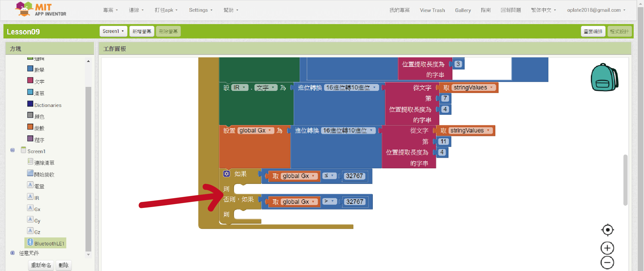Screen dimensions: 644x271
Task: Click the 新增螢幕 button
Action: tap(142, 31)
